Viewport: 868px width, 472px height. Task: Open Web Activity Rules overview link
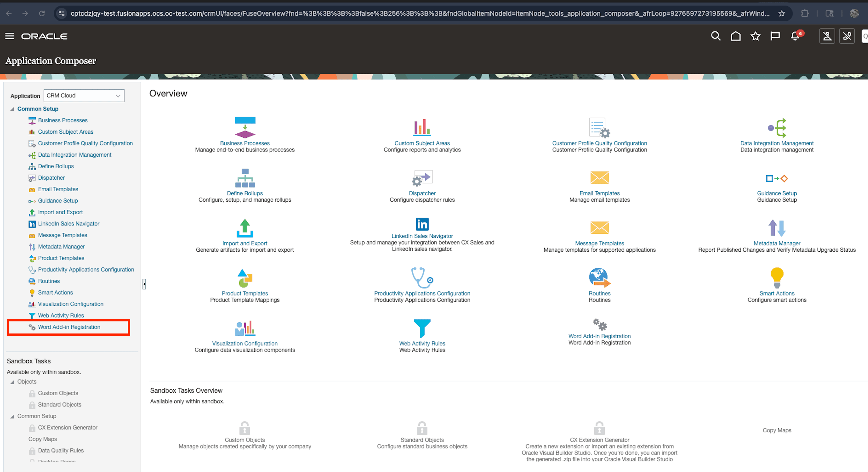422,343
